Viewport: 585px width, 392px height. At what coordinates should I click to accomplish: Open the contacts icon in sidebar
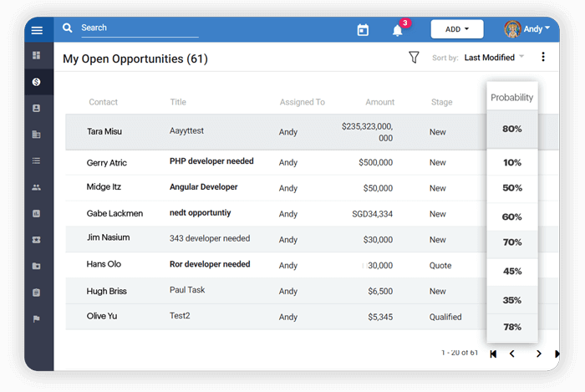36,108
